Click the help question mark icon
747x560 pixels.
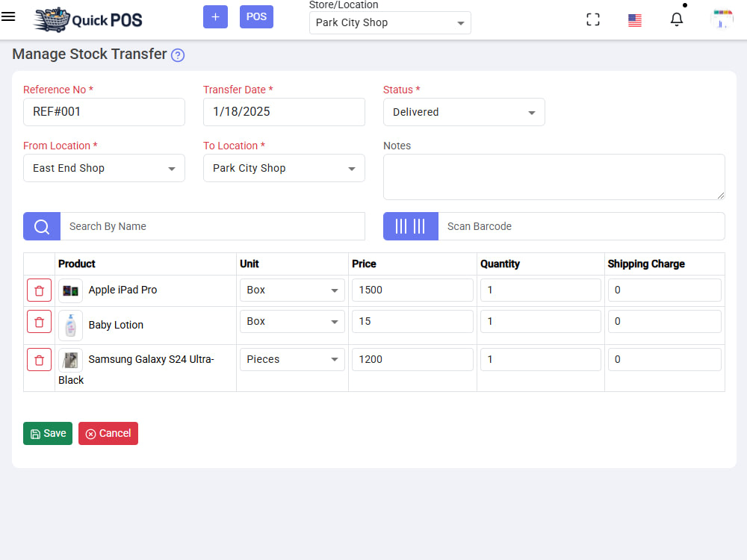click(x=178, y=55)
